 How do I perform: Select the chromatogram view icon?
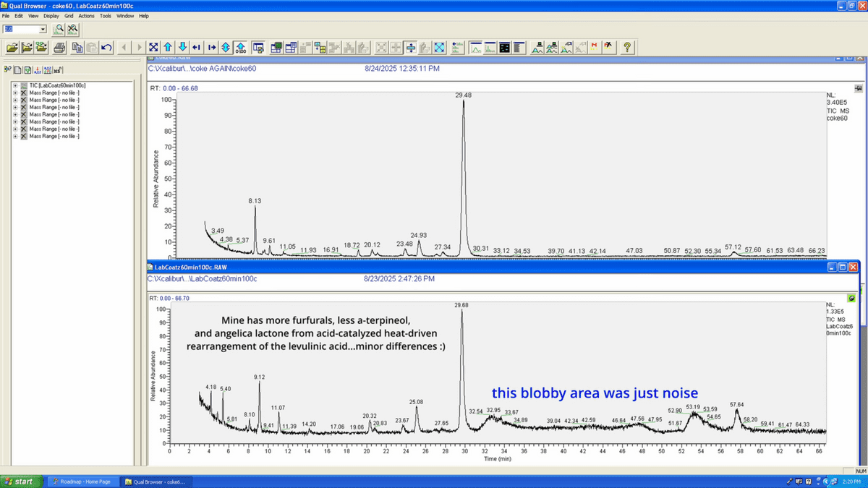tap(475, 48)
